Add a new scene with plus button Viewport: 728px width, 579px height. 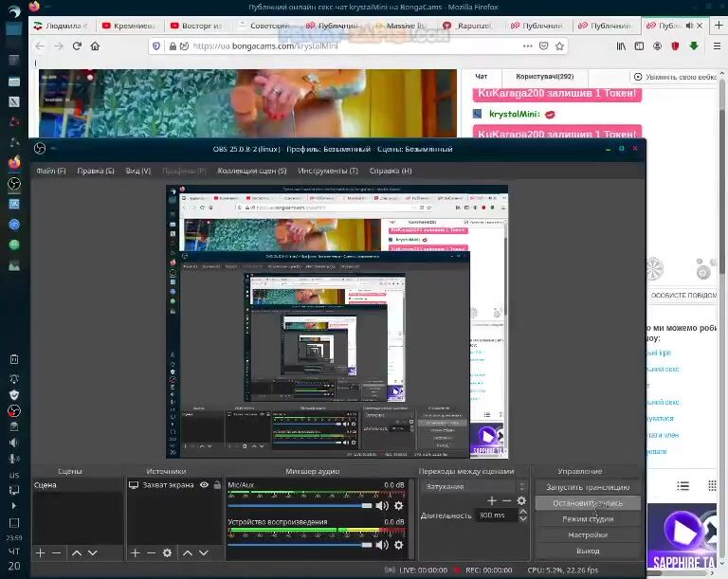40,552
